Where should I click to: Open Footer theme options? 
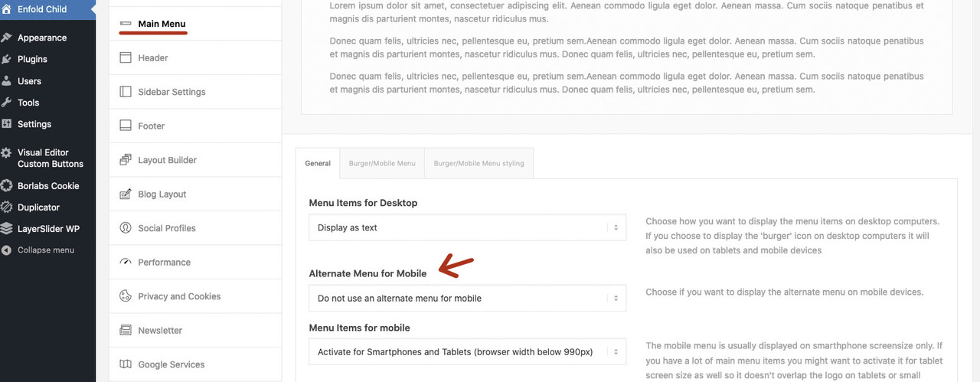point(195,126)
